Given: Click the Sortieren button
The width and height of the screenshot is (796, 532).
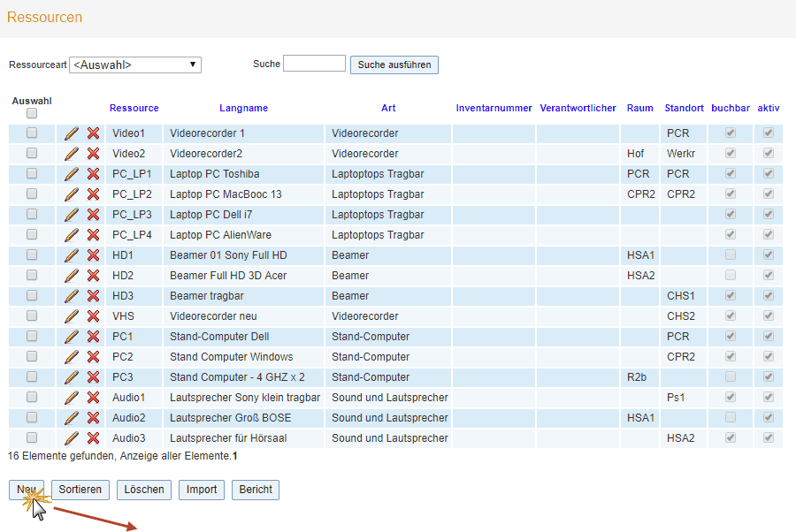Looking at the screenshot, I should 80,490.
